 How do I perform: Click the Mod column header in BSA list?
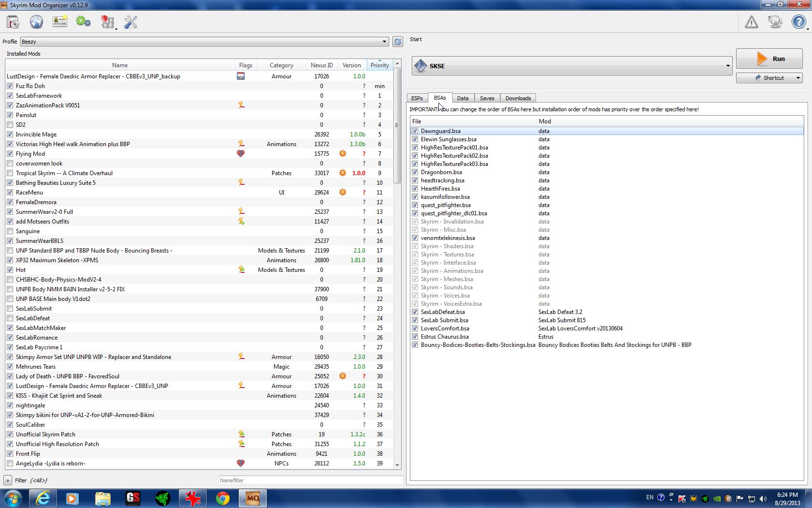coord(670,121)
